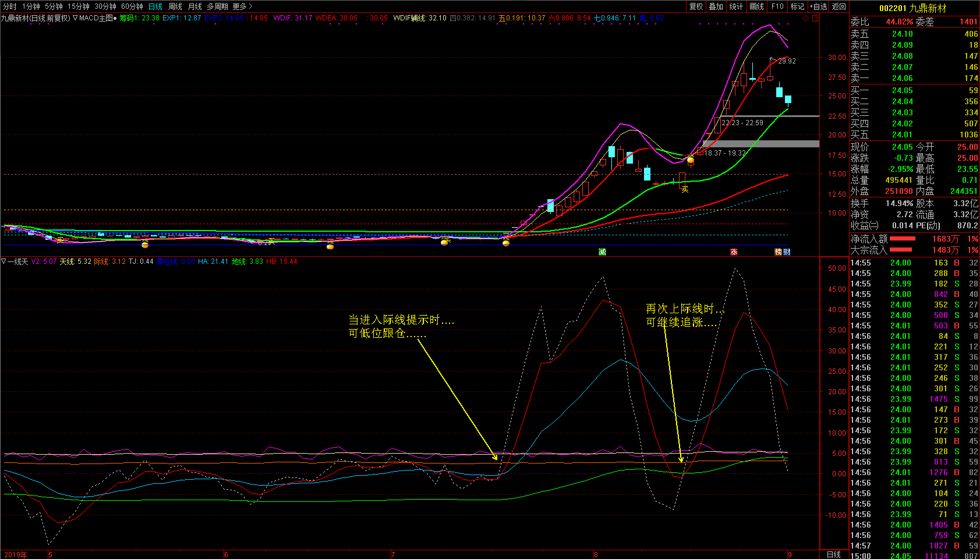
Task: Click the orange 榜 marker icon
Action: (x=779, y=252)
